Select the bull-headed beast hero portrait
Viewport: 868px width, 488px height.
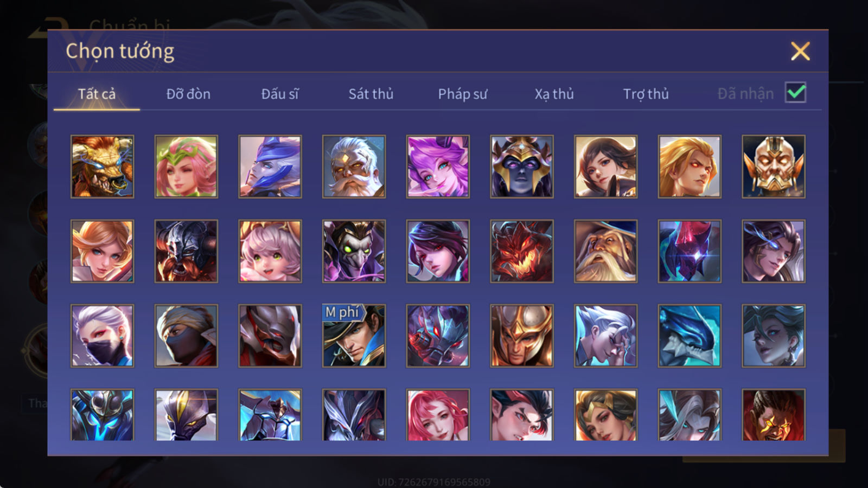pyautogui.click(x=102, y=166)
